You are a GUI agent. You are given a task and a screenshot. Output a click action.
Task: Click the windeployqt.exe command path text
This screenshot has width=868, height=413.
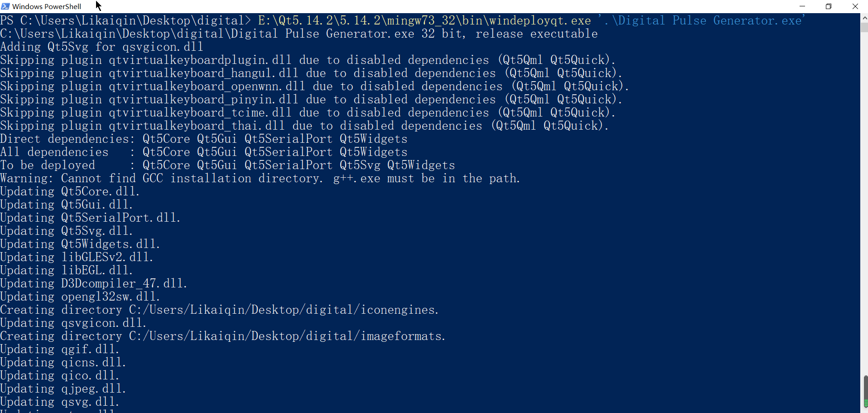tap(424, 20)
